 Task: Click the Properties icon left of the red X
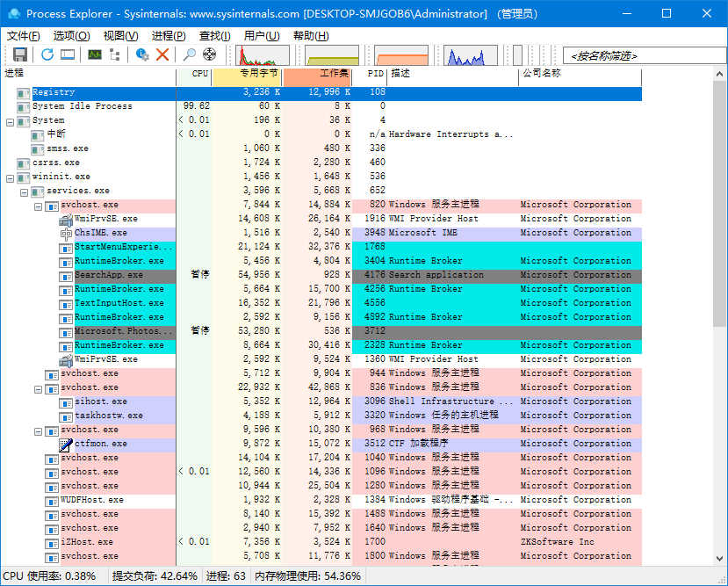tap(142, 54)
